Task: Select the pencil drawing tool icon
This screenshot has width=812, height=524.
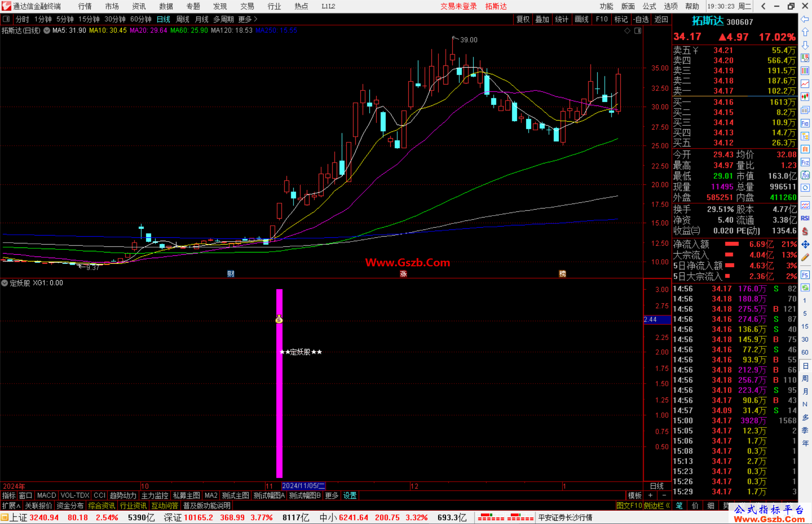Action: point(805,257)
